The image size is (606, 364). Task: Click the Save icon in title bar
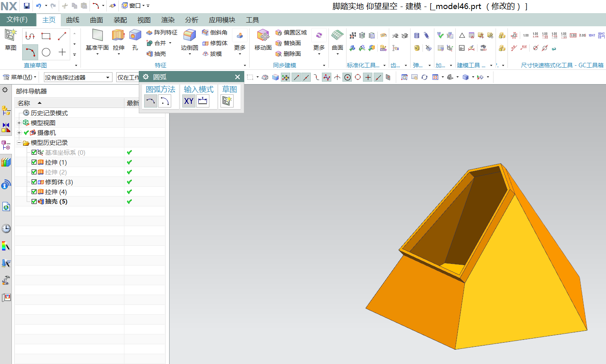pyautogui.click(x=26, y=6)
